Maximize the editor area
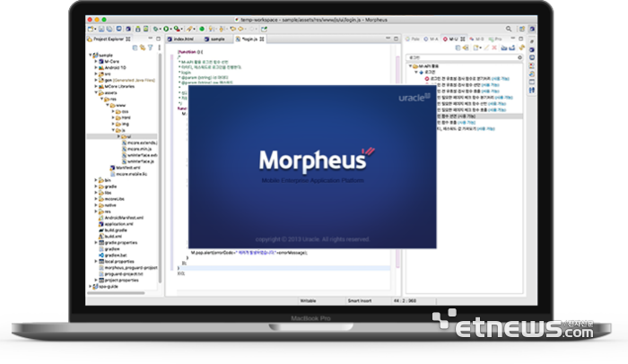This screenshot has height=364, width=628. tap(397, 39)
